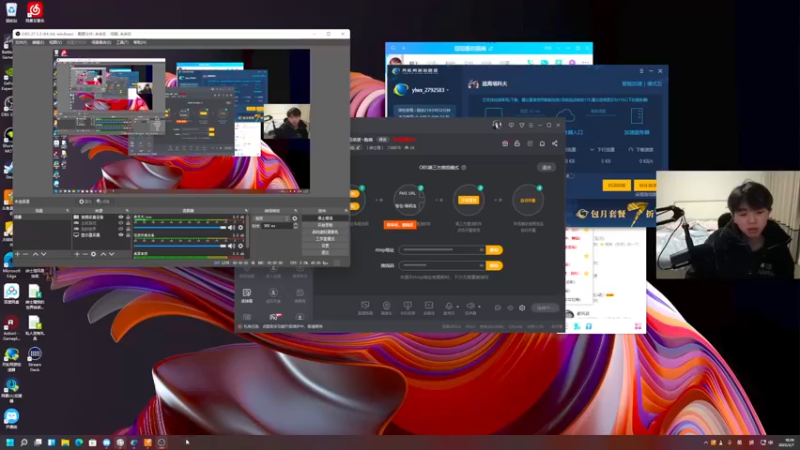Open the second menu in OBS menu bar
The width and height of the screenshot is (800, 450).
click(38, 42)
